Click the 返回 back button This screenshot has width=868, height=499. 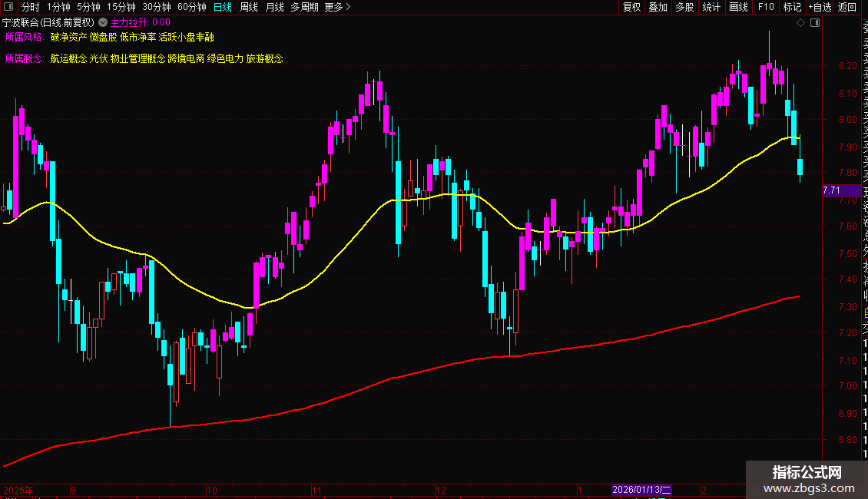(847, 7)
